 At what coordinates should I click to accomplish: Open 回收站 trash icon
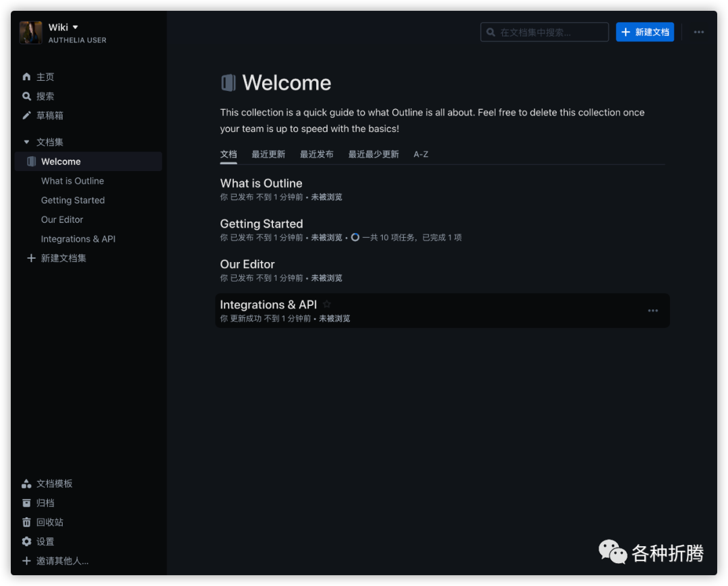pos(26,522)
